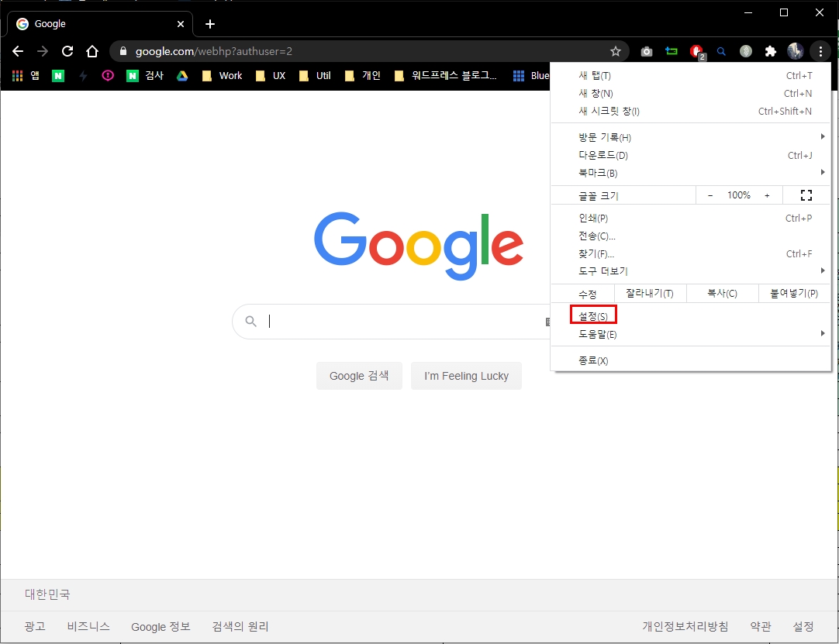Select 인쇄(P) menu item
The image size is (839, 644).
pos(690,218)
